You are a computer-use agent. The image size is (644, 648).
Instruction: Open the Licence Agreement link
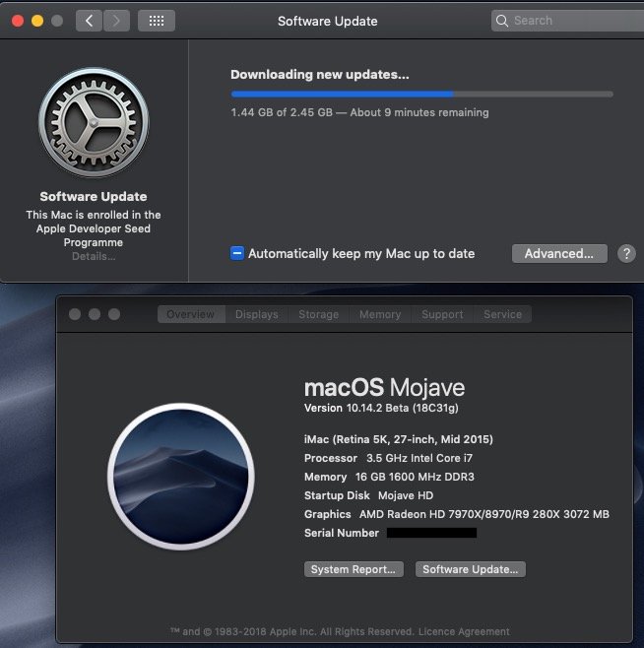click(x=464, y=631)
